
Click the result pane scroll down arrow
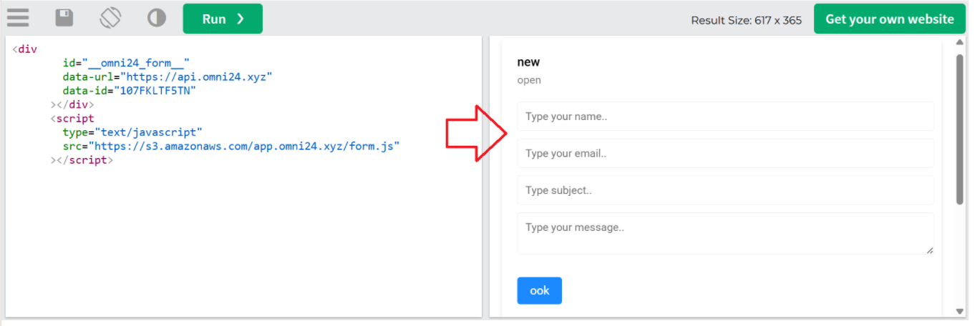click(960, 312)
